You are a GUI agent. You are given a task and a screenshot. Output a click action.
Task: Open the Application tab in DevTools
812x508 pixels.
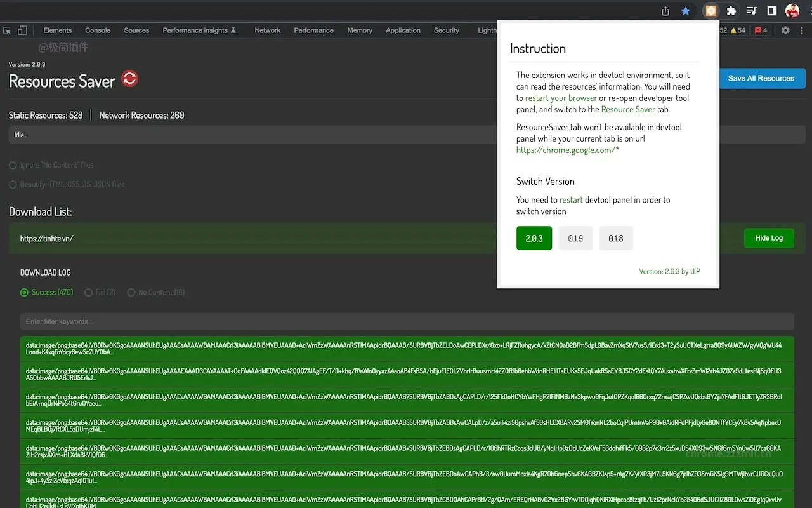pyautogui.click(x=403, y=30)
